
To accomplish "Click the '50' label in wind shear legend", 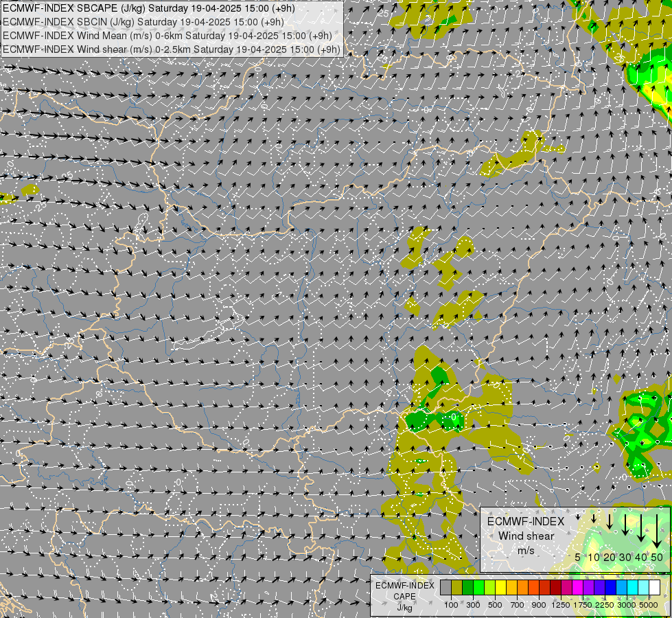I will (x=657, y=557).
